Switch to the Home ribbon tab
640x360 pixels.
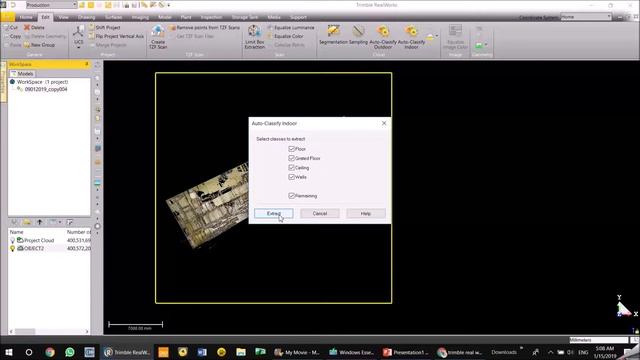(26, 17)
